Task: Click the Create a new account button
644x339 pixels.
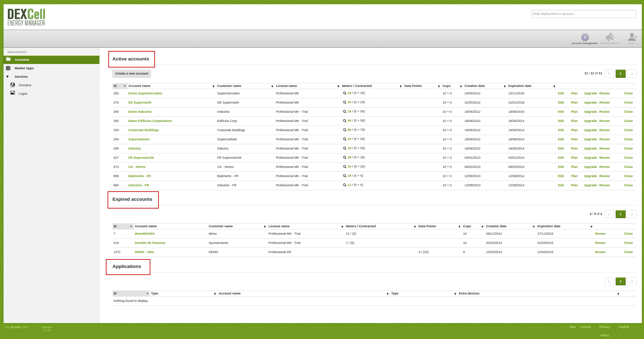Action: (x=132, y=73)
